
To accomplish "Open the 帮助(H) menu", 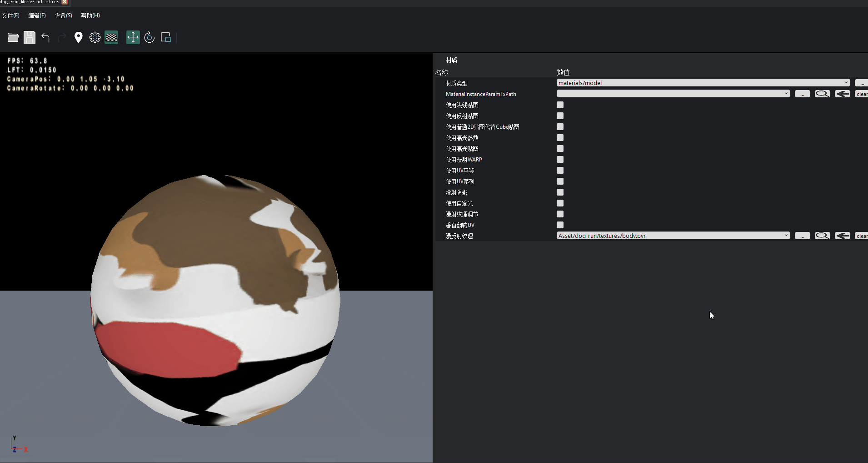I will click(90, 15).
